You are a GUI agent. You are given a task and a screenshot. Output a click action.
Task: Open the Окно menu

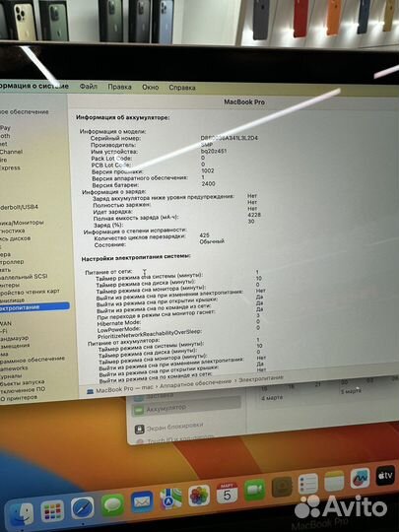pyautogui.click(x=151, y=87)
